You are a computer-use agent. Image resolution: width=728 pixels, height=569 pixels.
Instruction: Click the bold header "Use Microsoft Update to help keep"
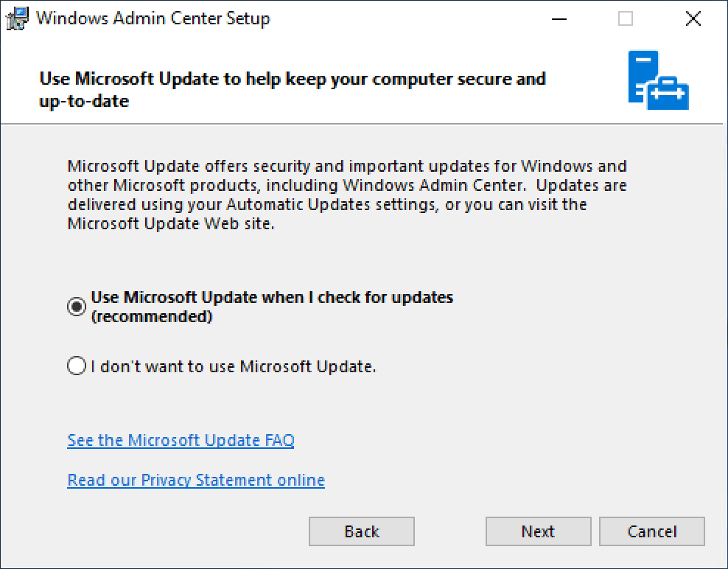point(292,79)
